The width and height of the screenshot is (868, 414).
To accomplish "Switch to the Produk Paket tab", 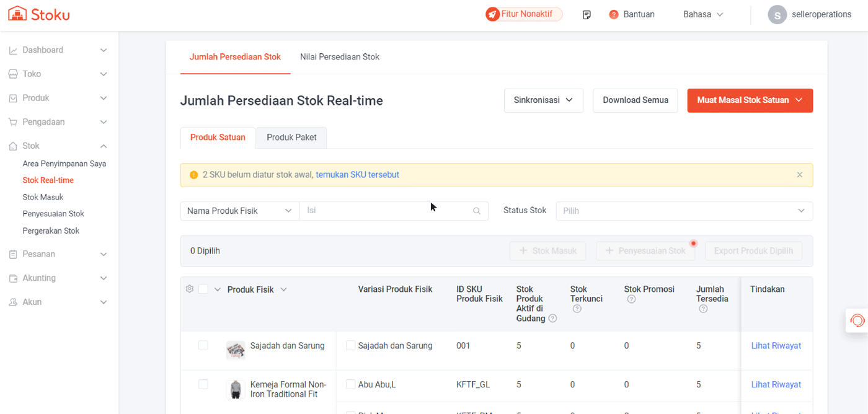I will pyautogui.click(x=291, y=137).
